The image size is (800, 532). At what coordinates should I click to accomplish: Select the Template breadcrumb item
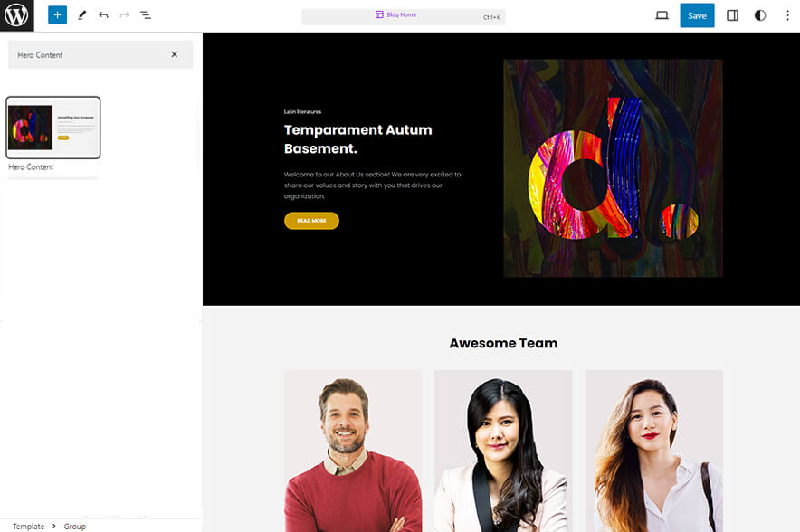(x=29, y=527)
